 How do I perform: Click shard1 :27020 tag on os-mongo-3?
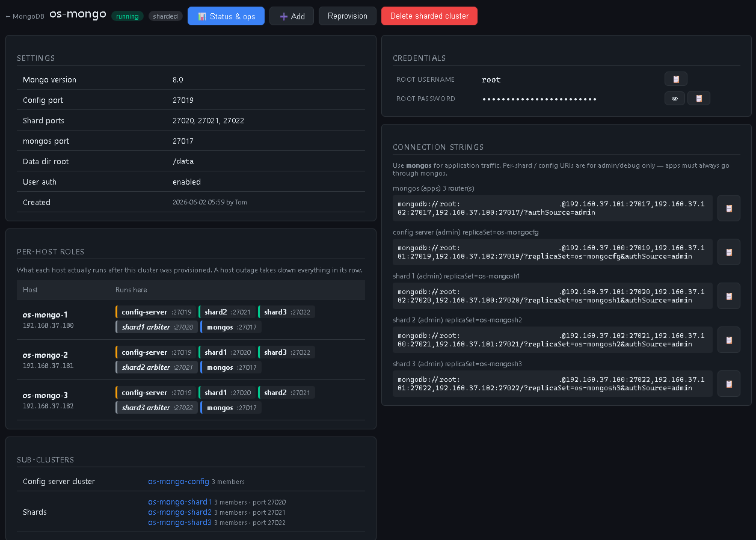(227, 393)
